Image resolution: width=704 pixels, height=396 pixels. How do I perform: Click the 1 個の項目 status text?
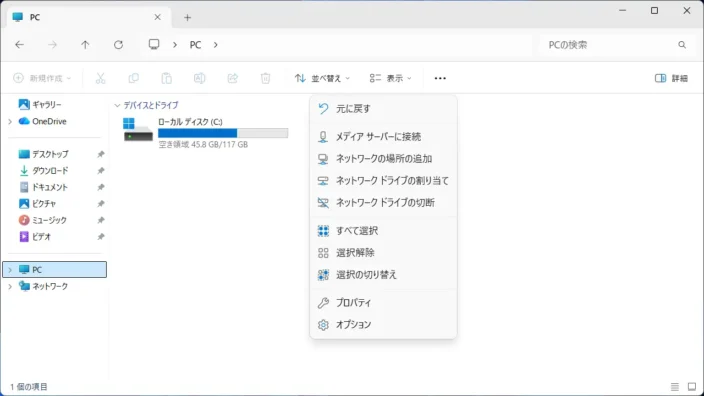[x=29, y=387]
